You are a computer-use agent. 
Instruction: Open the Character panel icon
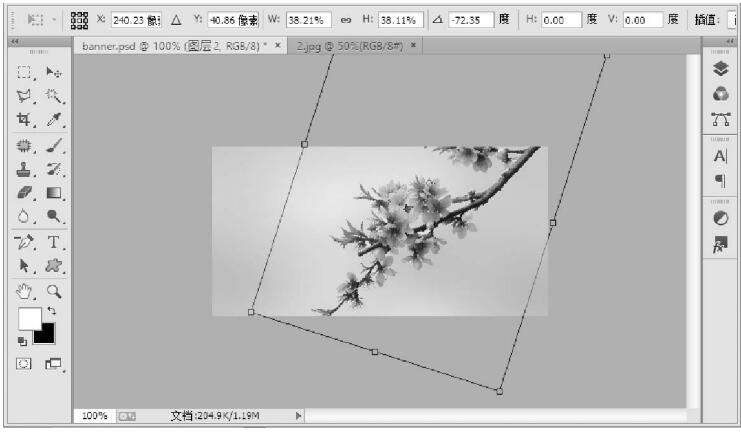click(720, 157)
